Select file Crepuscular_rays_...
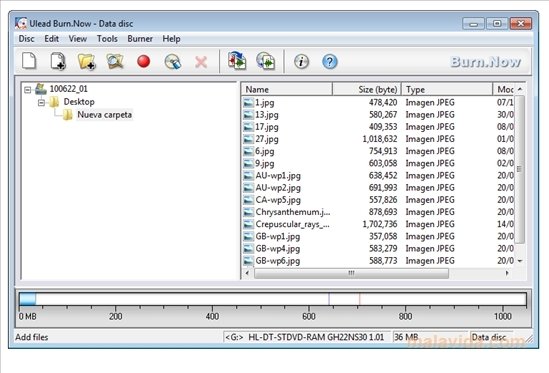Screen dimensions: 549x373 tap(292, 224)
